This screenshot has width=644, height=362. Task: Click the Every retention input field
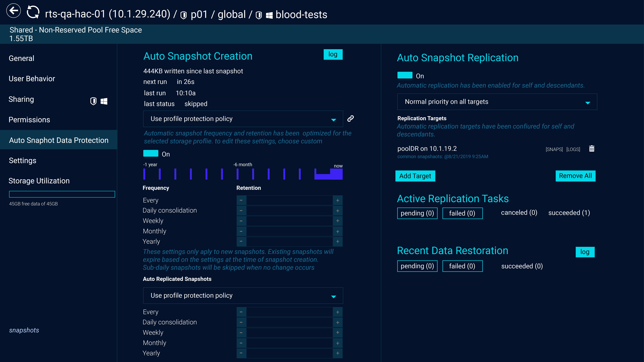click(x=290, y=200)
